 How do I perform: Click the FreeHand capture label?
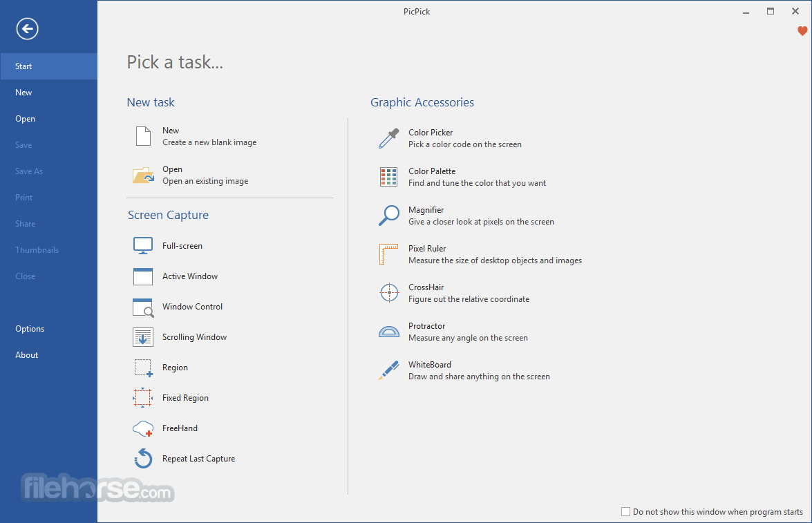click(180, 428)
